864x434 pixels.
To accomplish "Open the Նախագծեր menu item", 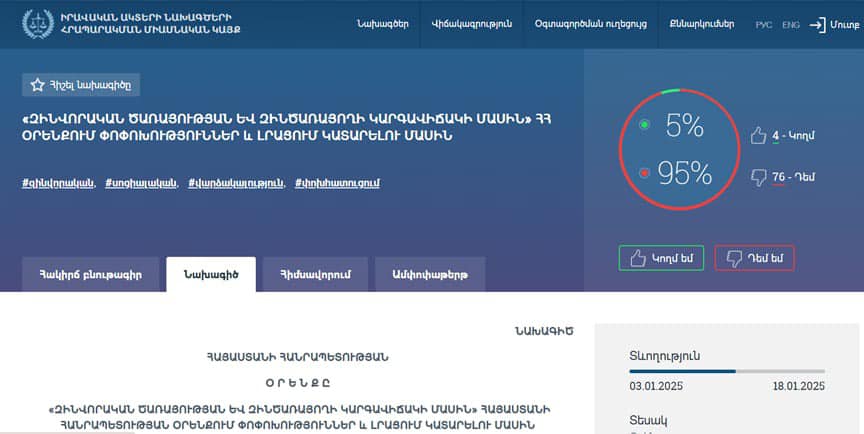I will pos(382,24).
